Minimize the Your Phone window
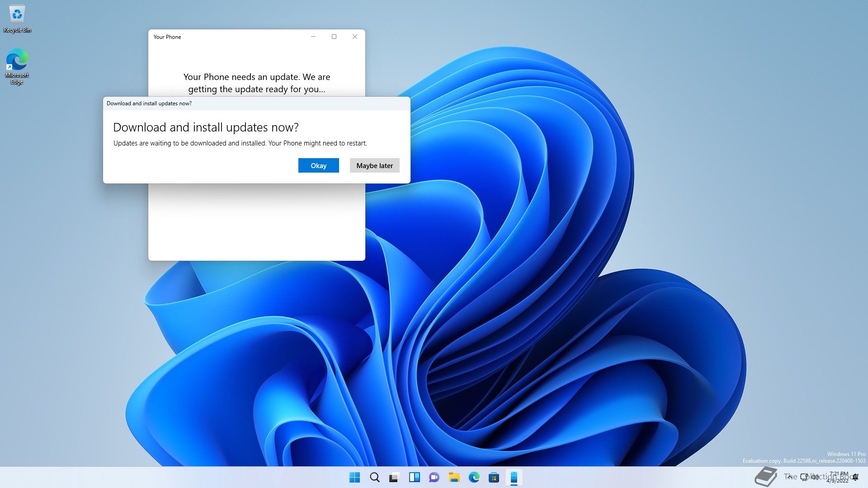 click(x=313, y=37)
